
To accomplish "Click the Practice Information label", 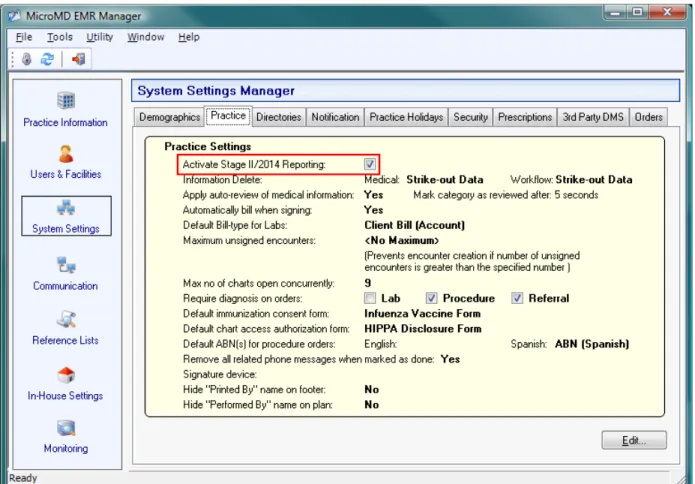I will tap(66, 122).
